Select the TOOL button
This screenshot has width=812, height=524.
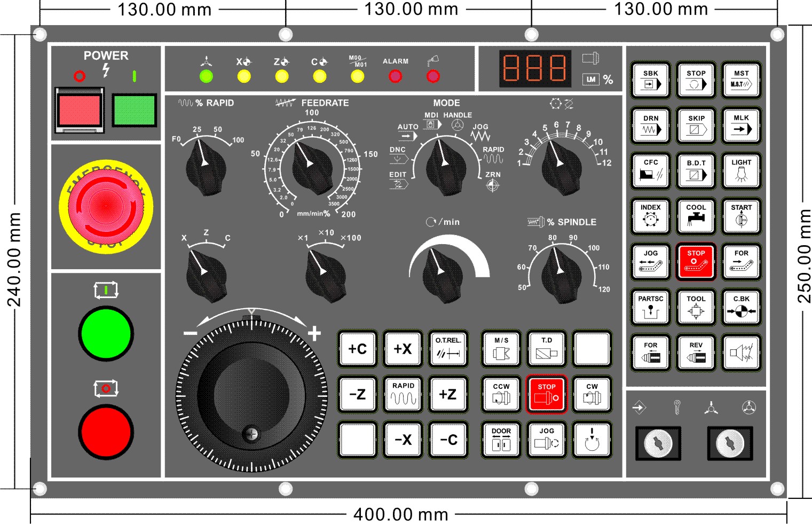click(x=696, y=307)
